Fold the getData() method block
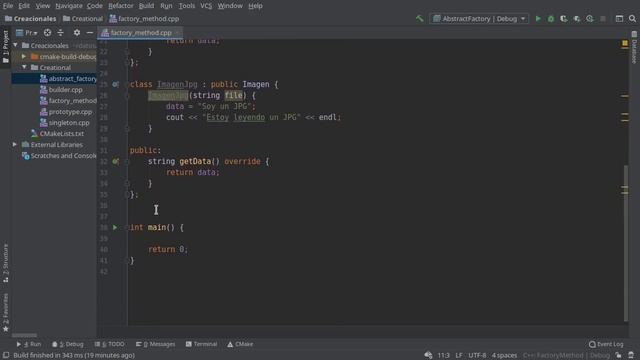The image size is (640, 360). pyautogui.click(x=127, y=162)
